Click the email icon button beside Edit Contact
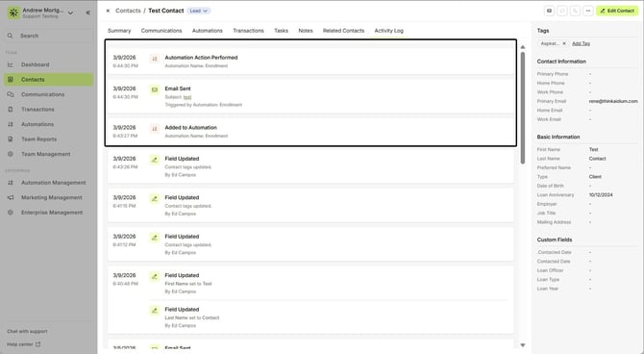Image resolution: width=644 pixels, height=354 pixels. pyautogui.click(x=549, y=11)
